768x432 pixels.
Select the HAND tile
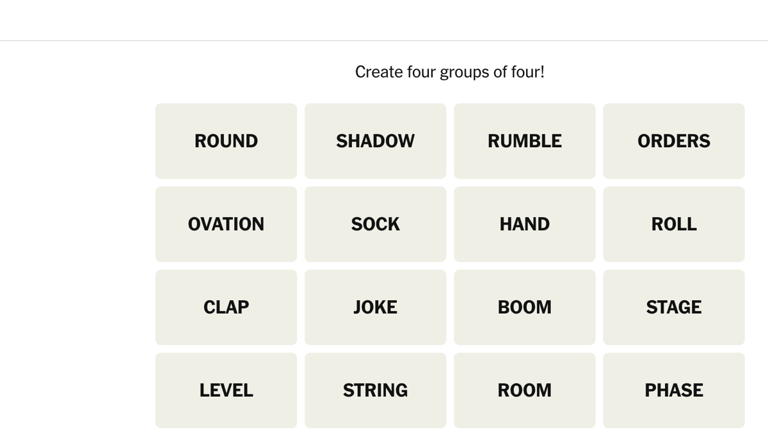tap(524, 224)
